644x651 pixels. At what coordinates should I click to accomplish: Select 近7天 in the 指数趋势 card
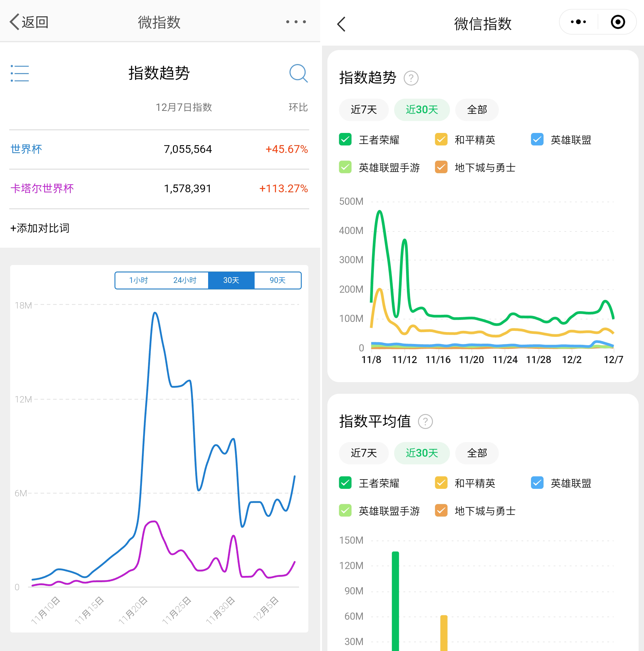[x=364, y=110]
